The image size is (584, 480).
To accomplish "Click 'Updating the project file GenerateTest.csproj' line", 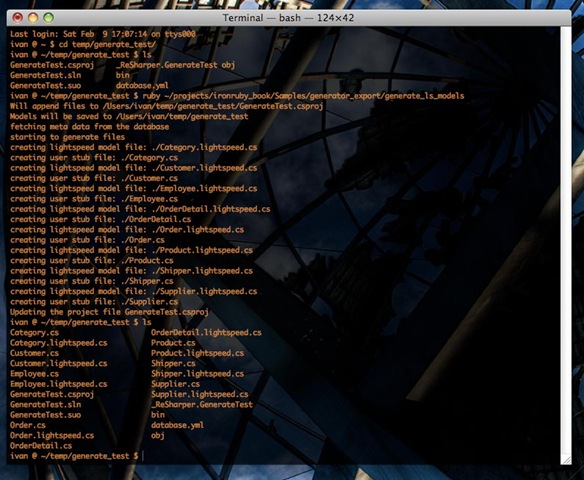I will (109, 312).
